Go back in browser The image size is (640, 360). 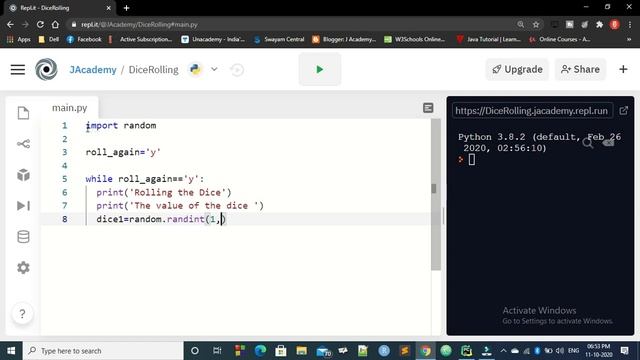[x=10, y=24]
